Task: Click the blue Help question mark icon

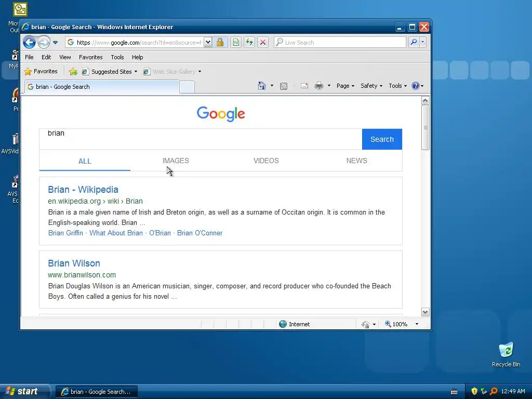Action: coord(415,86)
